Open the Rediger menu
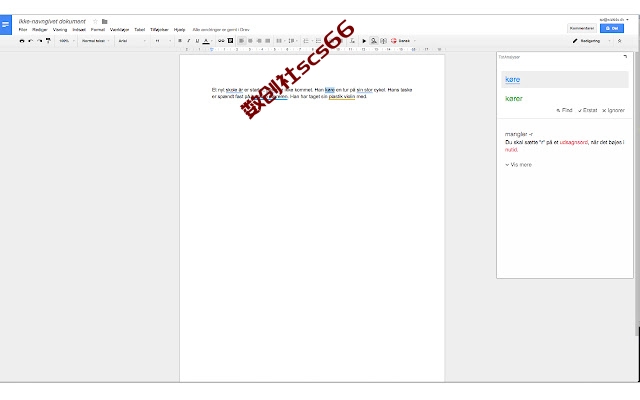 click(x=40, y=30)
